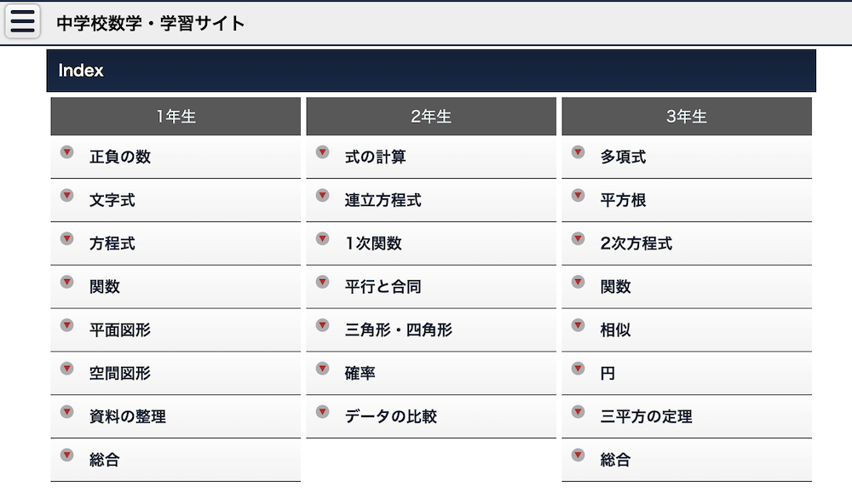Click the red arrow icon beside 正負の数

[66, 152]
